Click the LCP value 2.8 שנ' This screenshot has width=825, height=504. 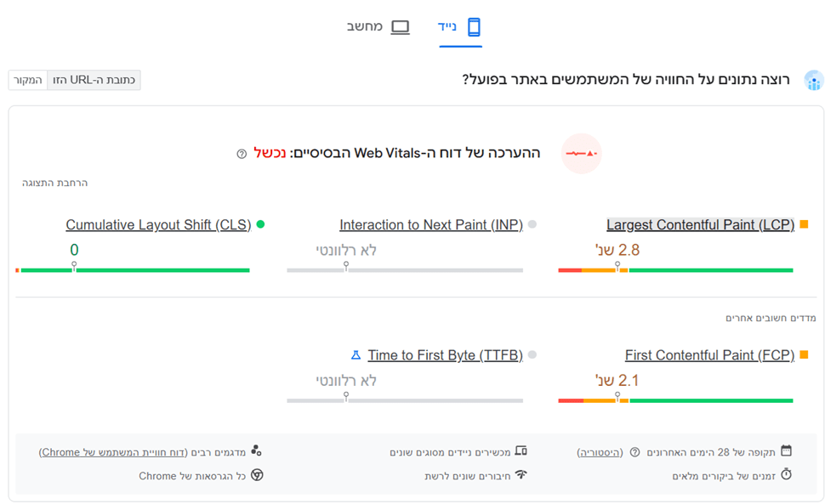coord(617,250)
